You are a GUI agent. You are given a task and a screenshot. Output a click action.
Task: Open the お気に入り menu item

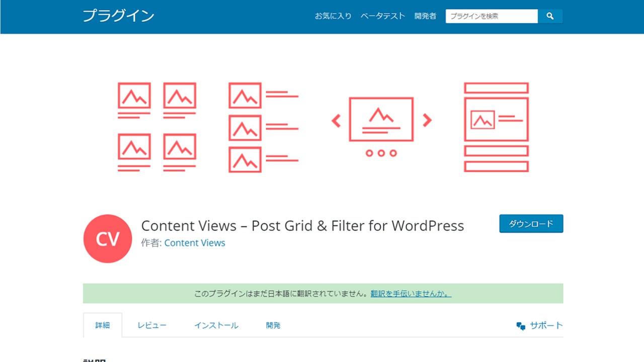click(333, 16)
